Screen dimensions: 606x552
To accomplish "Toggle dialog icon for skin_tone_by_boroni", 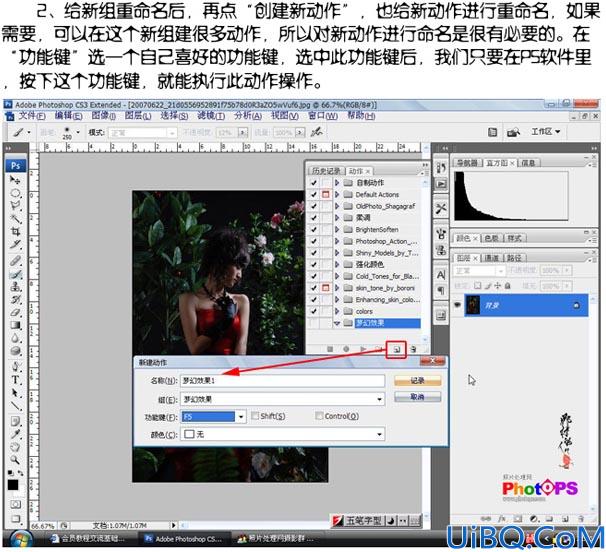I will pos(325,288).
